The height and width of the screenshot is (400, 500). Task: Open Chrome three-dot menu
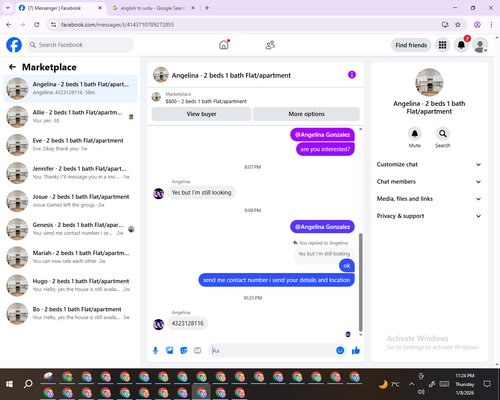click(491, 25)
